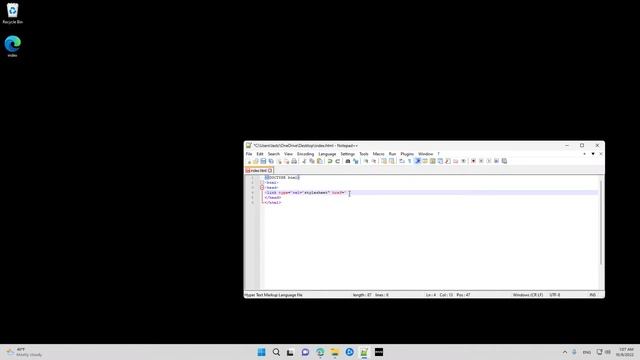This screenshot has height=360, width=640.
Task: Click the Ln Col Pos indicator in status bar
Action: (x=448, y=295)
